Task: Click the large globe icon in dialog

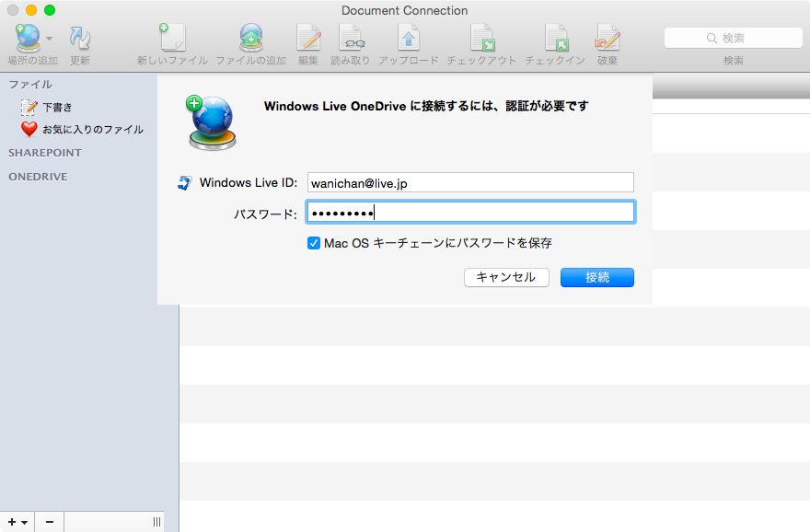Action: click(212, 123)
